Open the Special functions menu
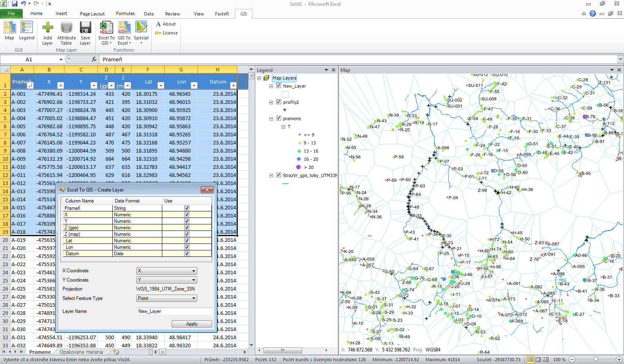The height and width of the screenshot is (364, 624). 141,33
